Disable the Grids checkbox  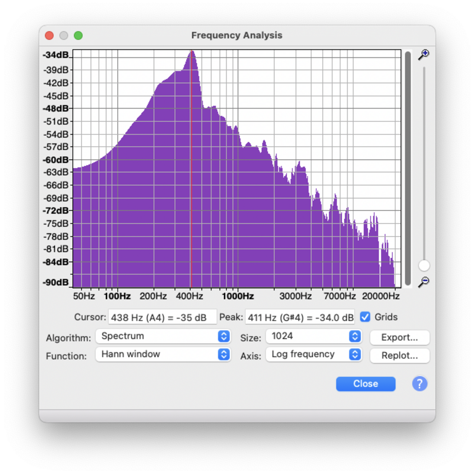tap(365, 317)
